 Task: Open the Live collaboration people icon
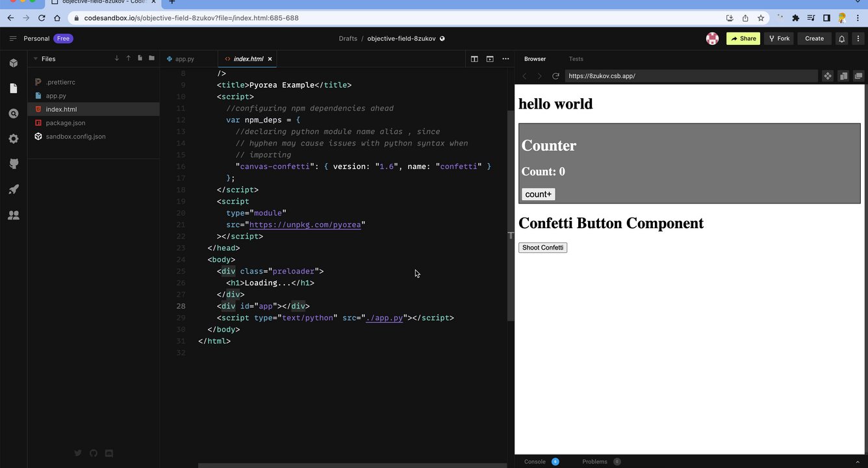[14, 214]
